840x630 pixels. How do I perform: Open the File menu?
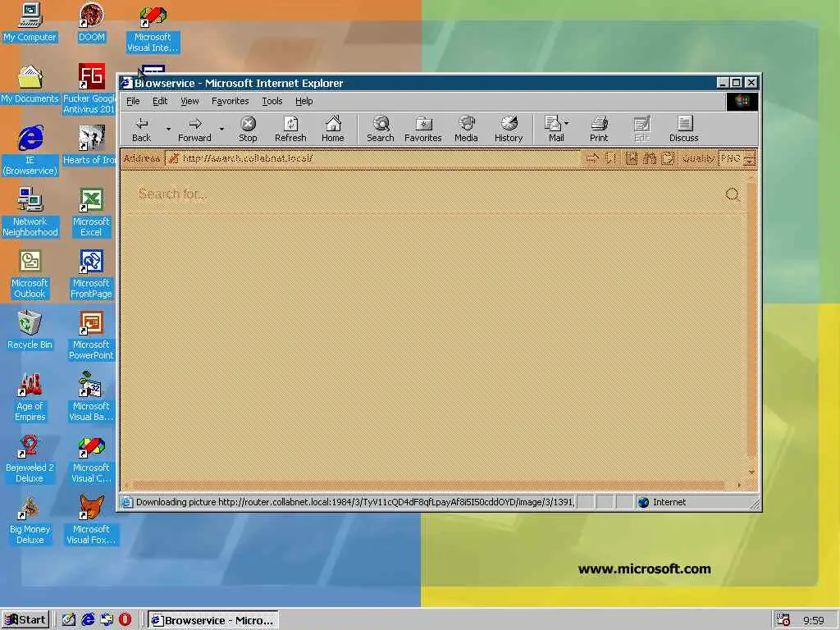[x=133, y=101]
